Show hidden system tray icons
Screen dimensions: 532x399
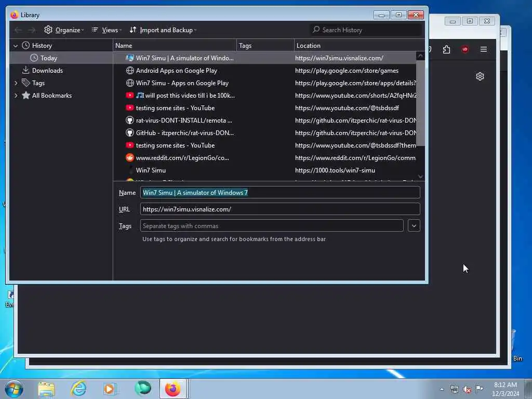tap(442, 389)
